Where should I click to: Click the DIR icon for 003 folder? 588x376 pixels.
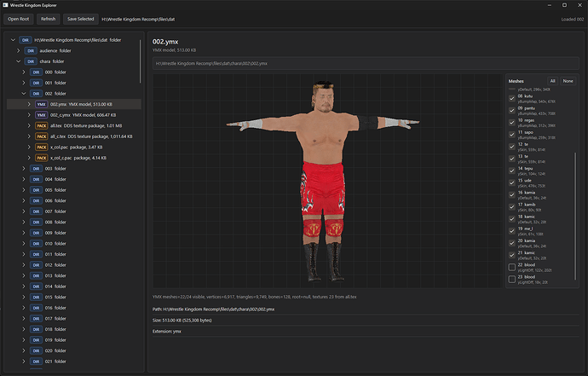tap(36, 169)
